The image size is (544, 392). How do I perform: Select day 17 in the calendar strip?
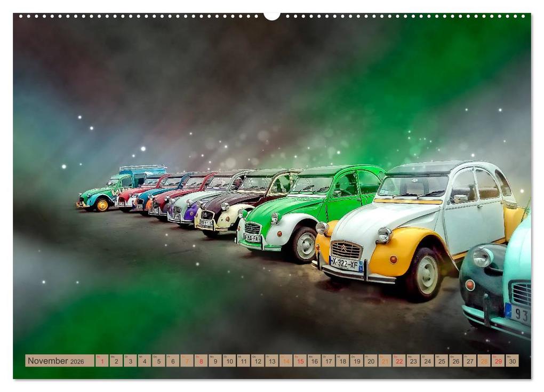329,361
